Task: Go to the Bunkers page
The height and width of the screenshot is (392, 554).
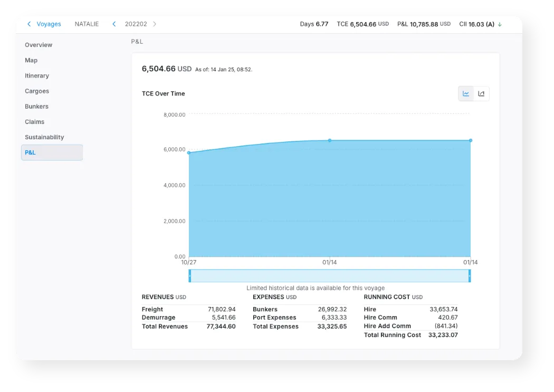Action: 36,106
